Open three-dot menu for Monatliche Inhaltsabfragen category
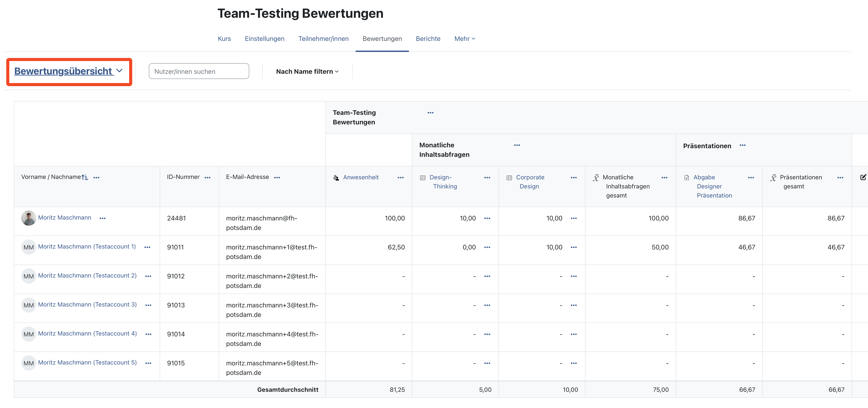Viewport: 868px width, 408px height. [x=517, y=145]
